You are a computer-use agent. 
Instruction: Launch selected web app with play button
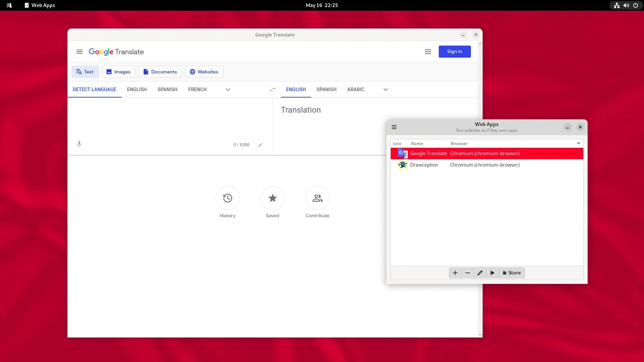coord(492,273)
